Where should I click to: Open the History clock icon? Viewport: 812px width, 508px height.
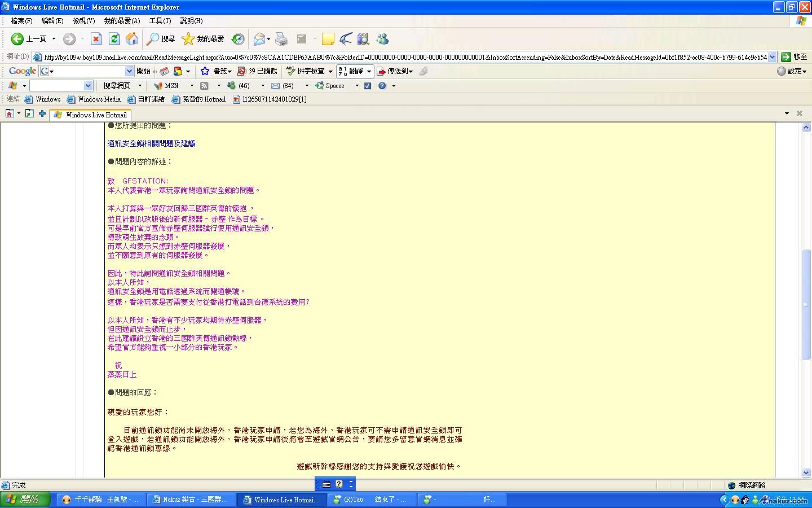pyautogui.click(x=238, y=39)
